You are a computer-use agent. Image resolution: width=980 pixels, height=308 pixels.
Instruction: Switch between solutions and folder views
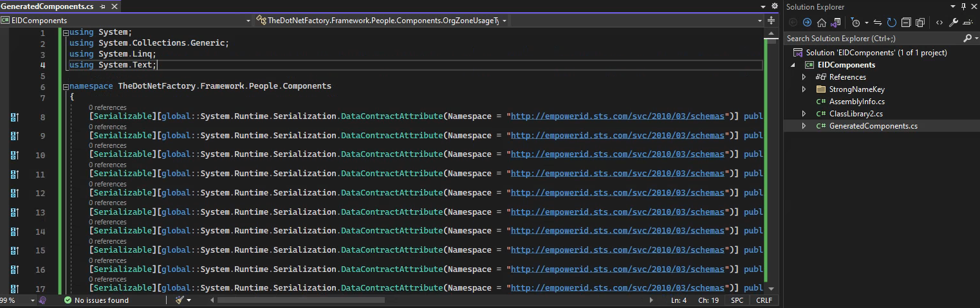click(836, 22)
